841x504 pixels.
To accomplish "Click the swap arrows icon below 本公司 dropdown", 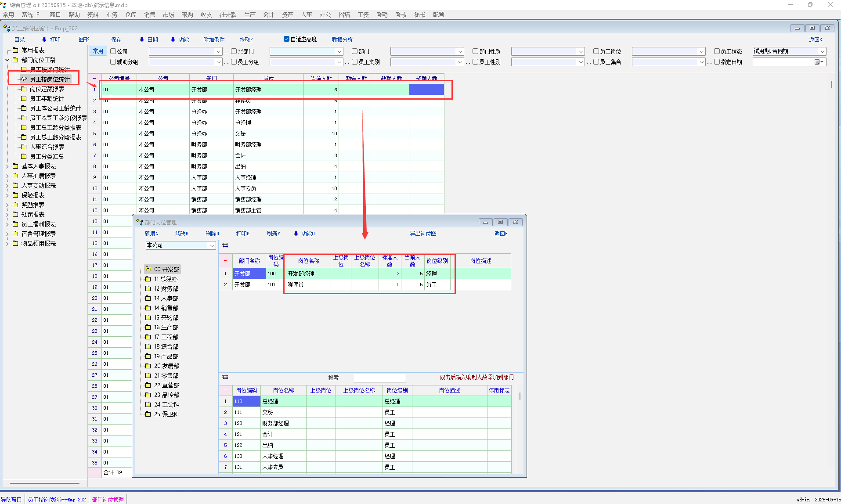I will 225,245.
